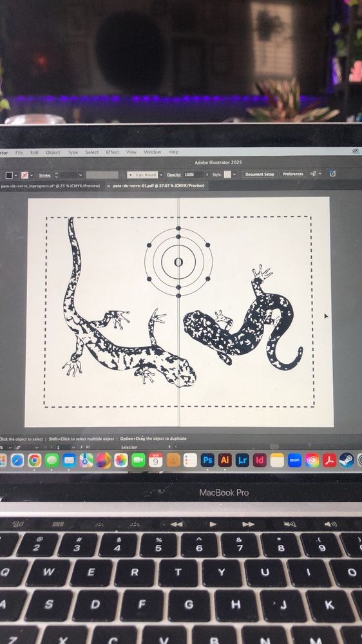Expand the opacity slider arrow
This screenshot has height=644, width=362.
click(207, 175)
